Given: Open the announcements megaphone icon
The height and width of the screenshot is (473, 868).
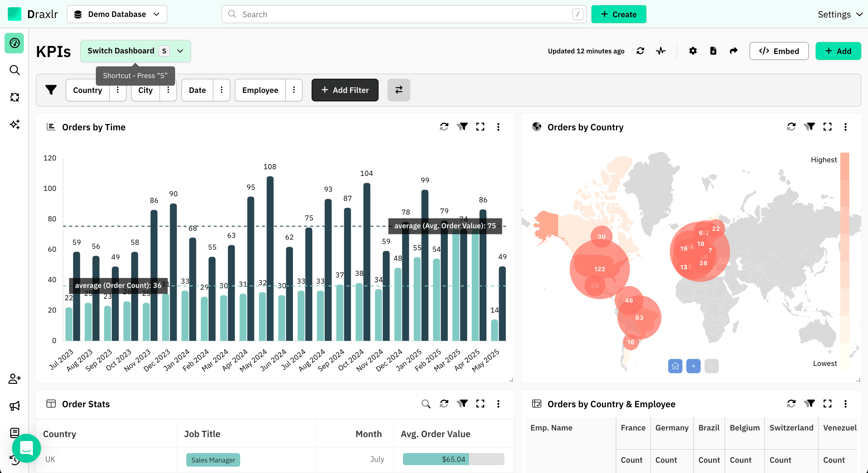Looking at the screenshot, I should coord(14,405).
